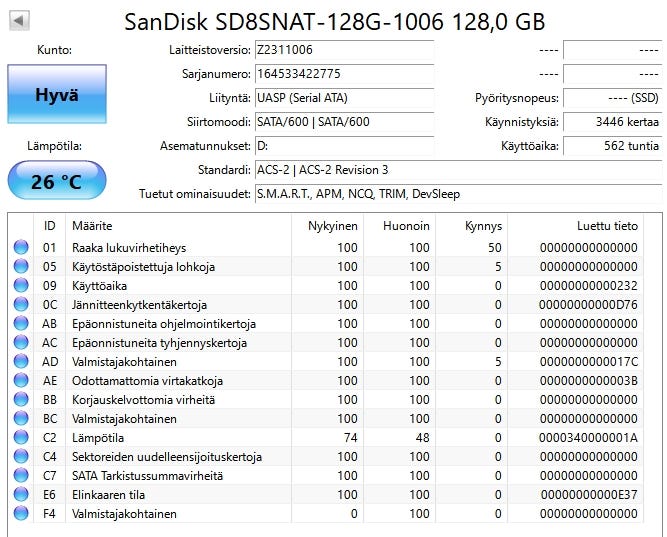Click status orb for attribute 01

(x=21, y=247)
